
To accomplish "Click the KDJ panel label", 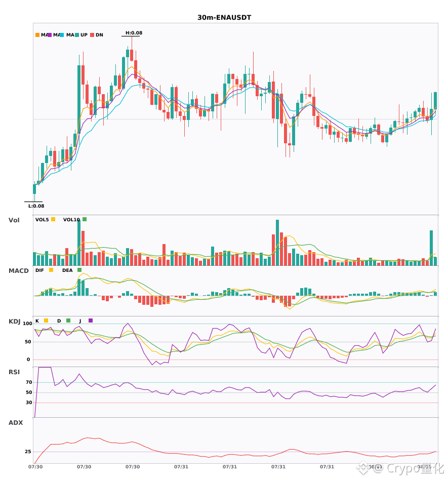I will (14, 321).
